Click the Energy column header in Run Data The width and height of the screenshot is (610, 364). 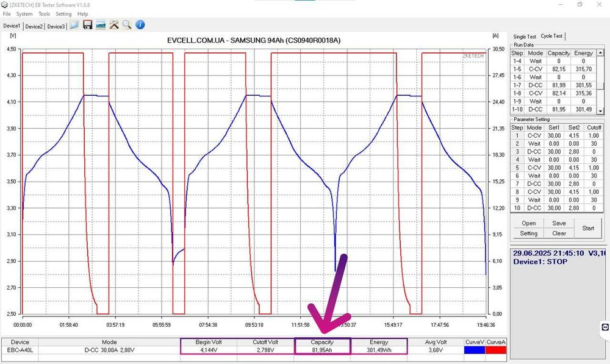click(584, 53)
